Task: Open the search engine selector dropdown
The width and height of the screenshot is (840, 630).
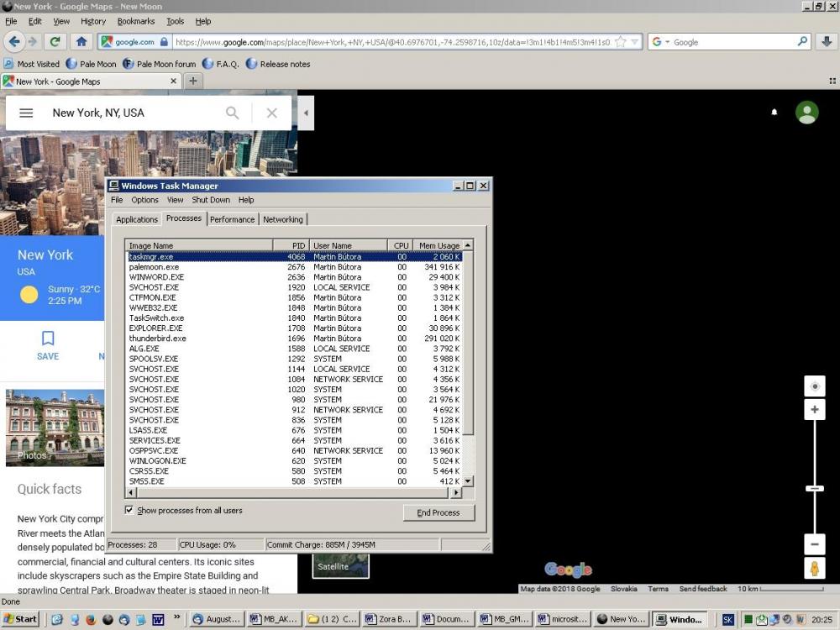Action: click(x=662, y=42)
